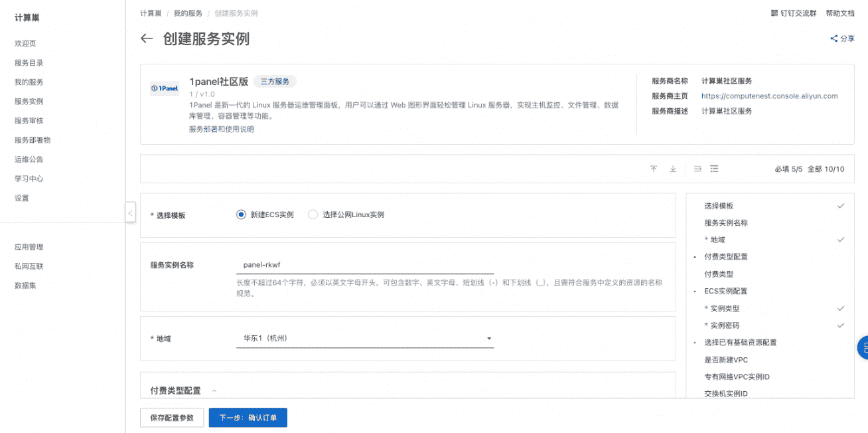This screenshot has width=868, height=433.
Task: Click the collapse-all-to-top arrow icon
Action: 654,169
